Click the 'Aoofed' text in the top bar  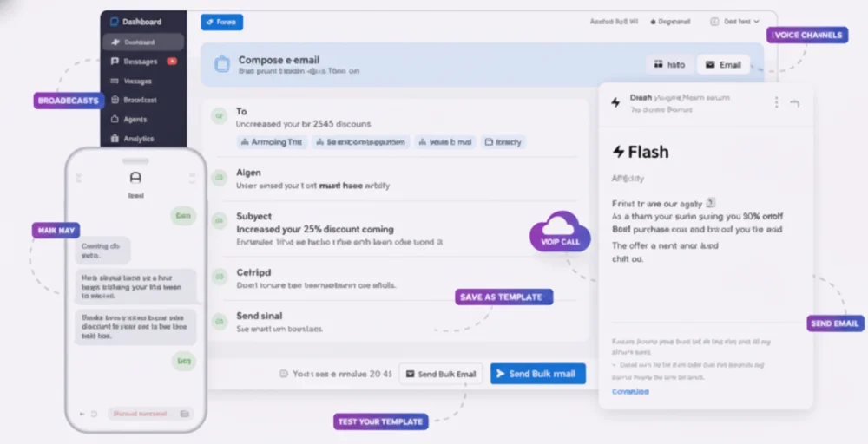coord(614,22)
